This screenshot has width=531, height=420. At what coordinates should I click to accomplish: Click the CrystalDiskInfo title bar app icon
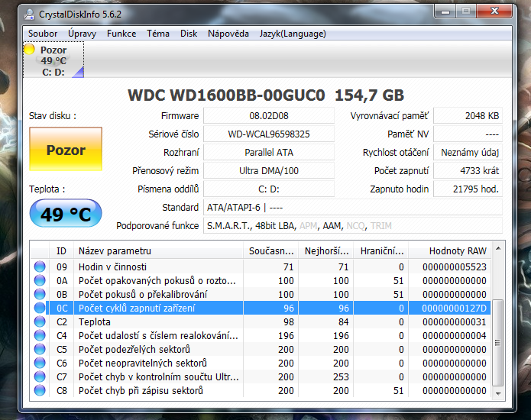(x=30, y=15)
